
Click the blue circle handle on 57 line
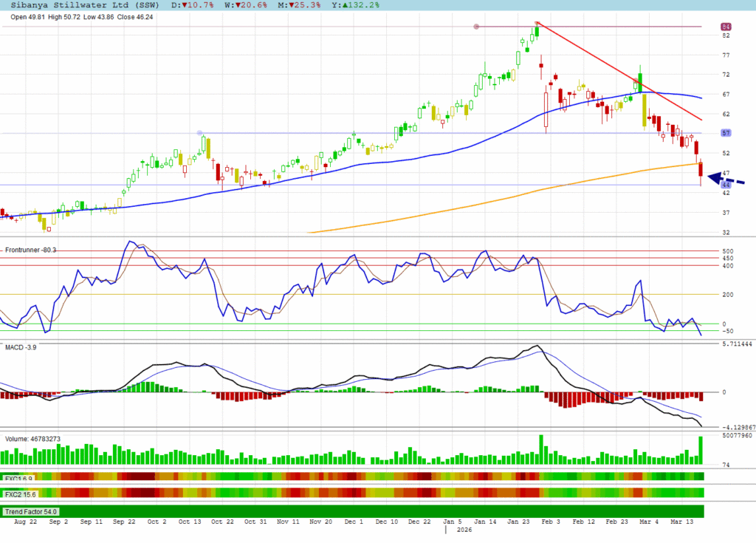(200, 133)
